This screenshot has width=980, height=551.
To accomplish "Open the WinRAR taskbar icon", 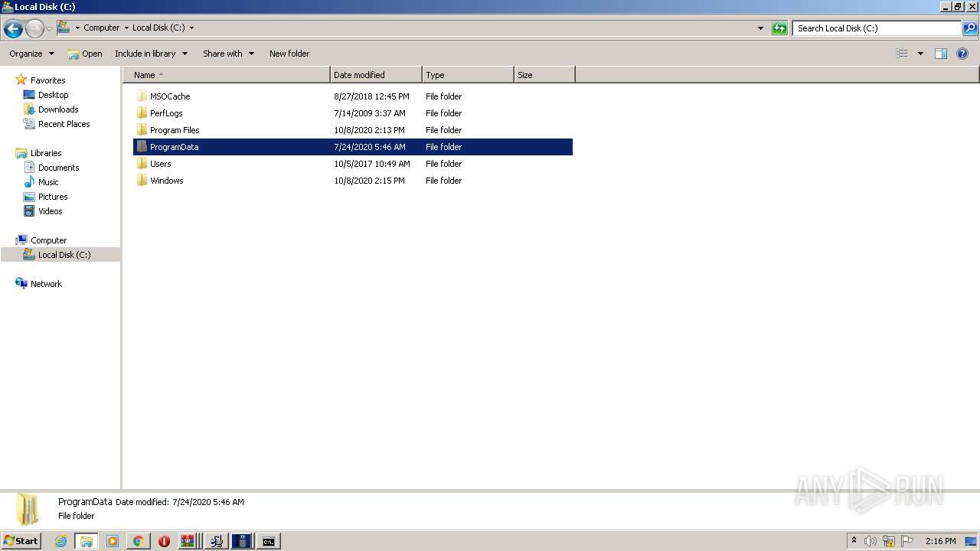I will pos(188,541).
